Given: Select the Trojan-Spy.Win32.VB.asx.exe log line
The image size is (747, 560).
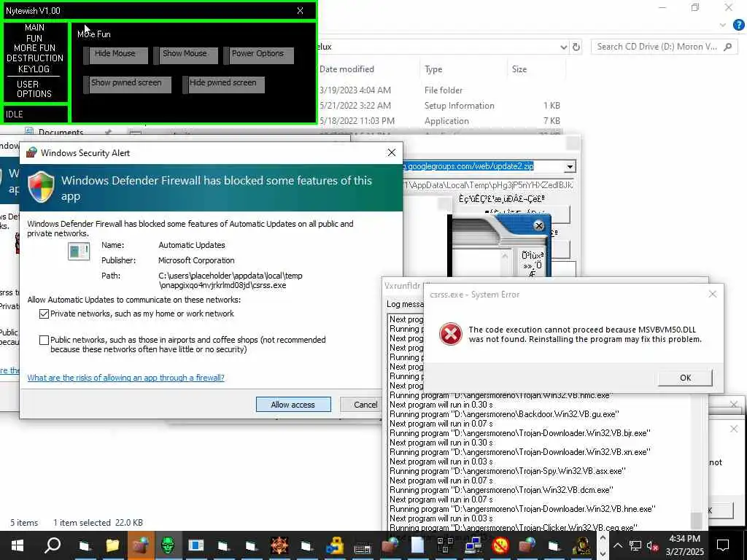Looking at the screenshot, I should pyautogui.click(x=508, y=471).
